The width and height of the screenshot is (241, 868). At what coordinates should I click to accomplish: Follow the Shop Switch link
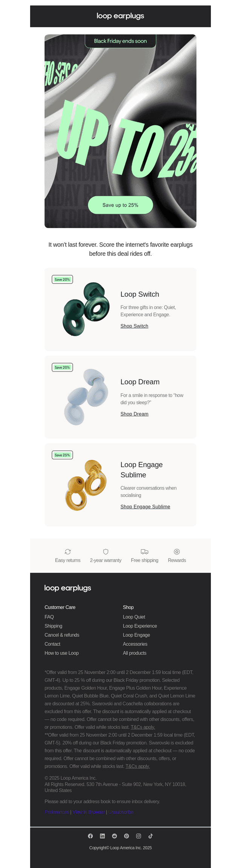134,326
